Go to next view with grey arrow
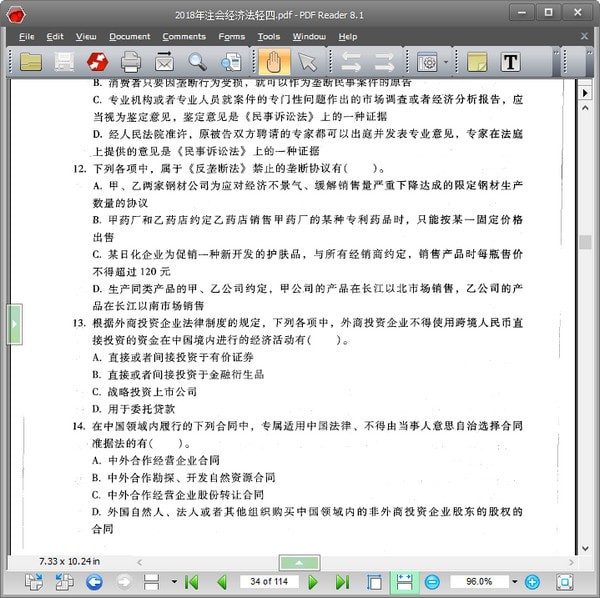 [x=124, y=582]
